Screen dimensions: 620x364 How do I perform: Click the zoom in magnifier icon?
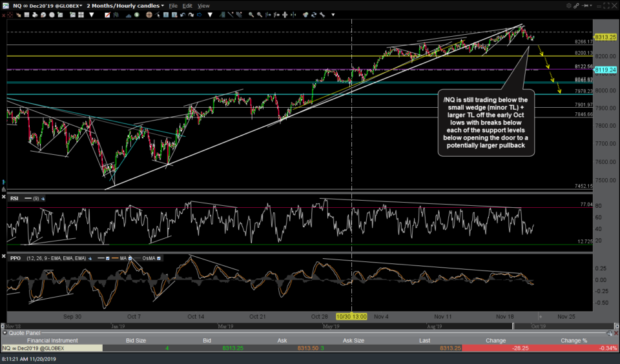251,15
